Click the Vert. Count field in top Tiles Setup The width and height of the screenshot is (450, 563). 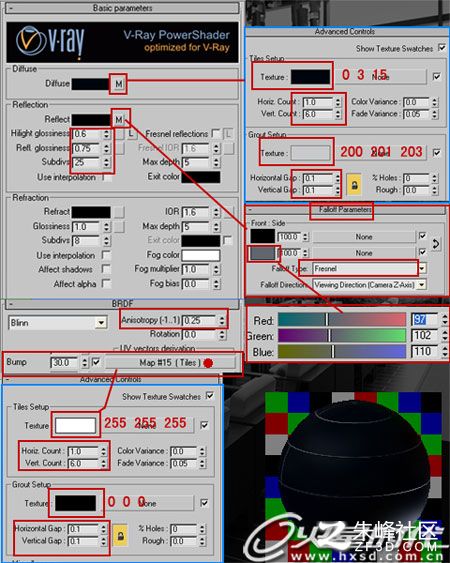coord(318,114)
